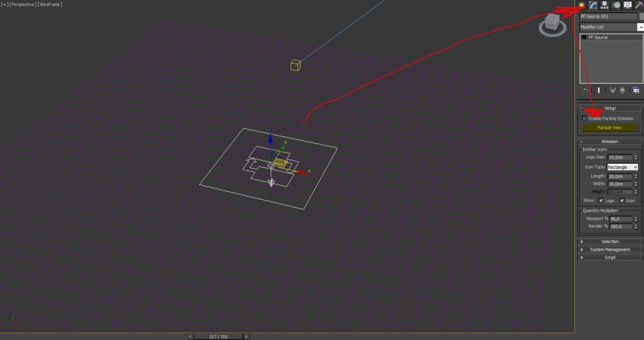Enable Particle Emission checkbox
This screenshot has height=340, width=644.
(585, 118)
